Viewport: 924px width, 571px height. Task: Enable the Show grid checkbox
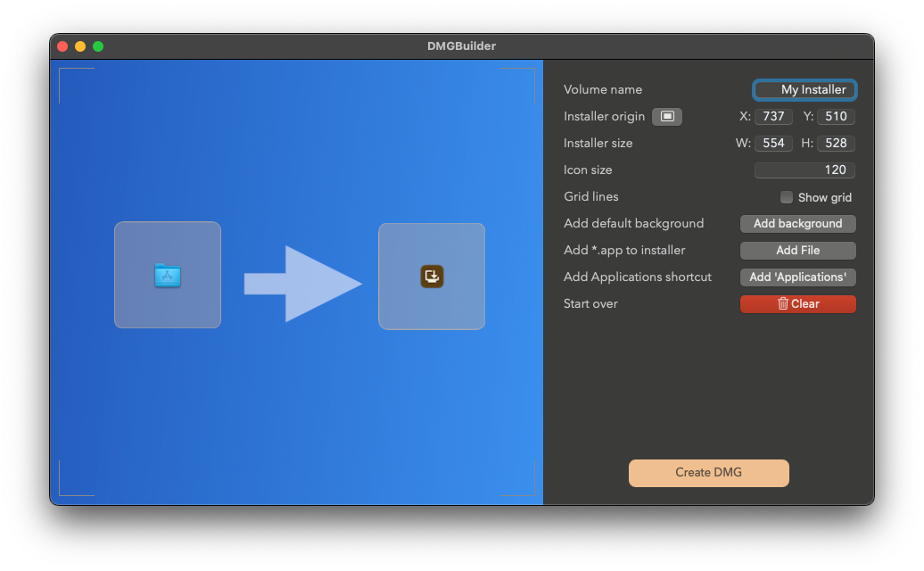coord(787,197)
